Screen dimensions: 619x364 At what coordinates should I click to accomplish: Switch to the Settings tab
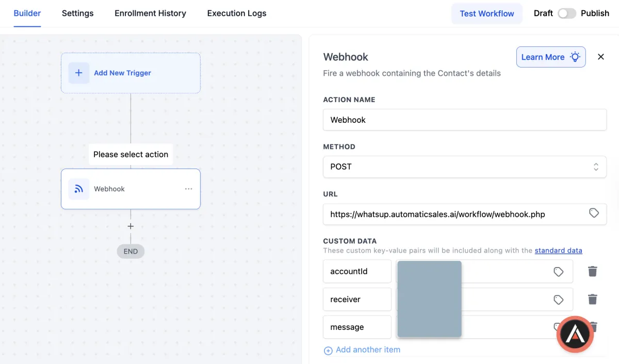(77, 13)
